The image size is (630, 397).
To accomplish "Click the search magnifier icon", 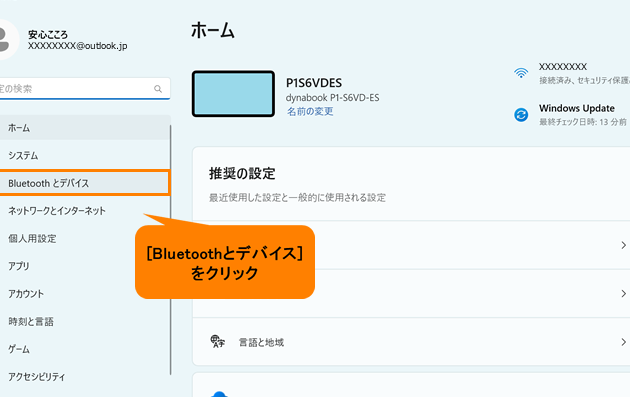I will (x=158, y=89).
